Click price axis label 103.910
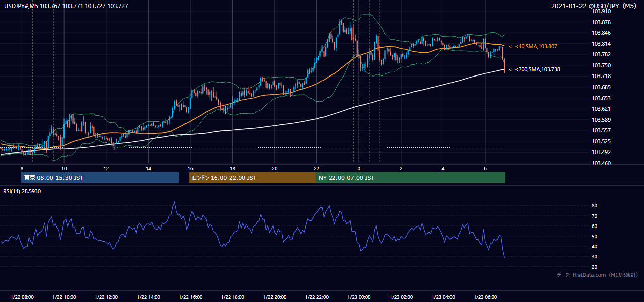Viewport: 644px width, 302px height. pos(601,11)
